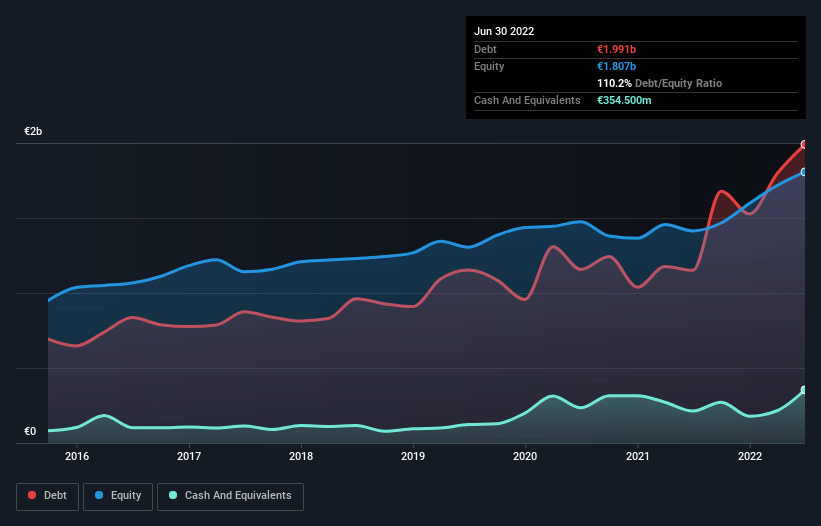Click the €2b y-axis label
Viewport: 821px width, 526px height.
(x=33, y=131)
